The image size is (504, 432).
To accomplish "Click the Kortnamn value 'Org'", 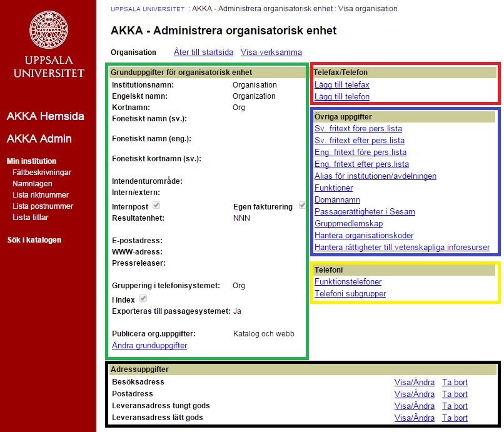I will pyautogui.click(x=239, y=108).
